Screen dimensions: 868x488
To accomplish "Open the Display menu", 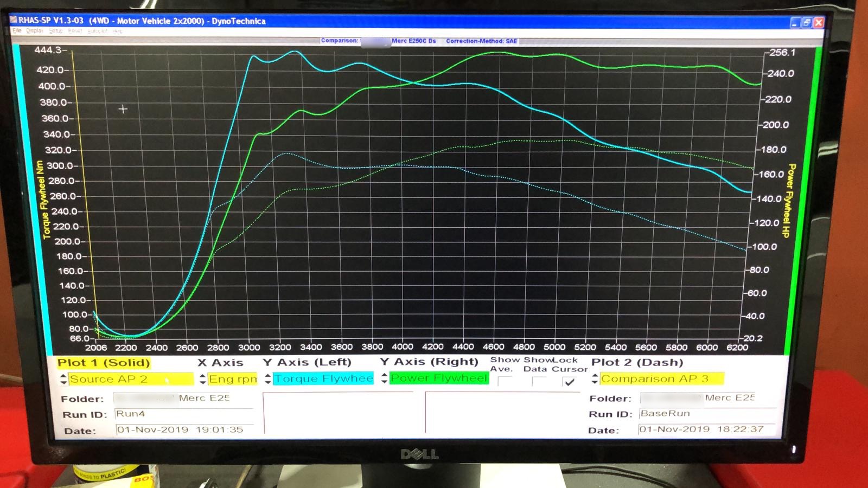I will pyautogui.click(x=35, y=31).
